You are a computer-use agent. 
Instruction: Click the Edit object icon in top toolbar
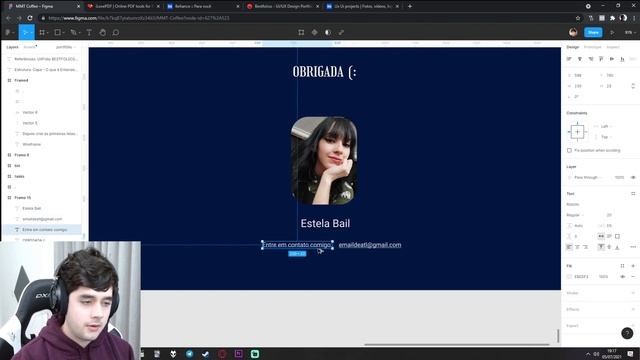point(301,32)
